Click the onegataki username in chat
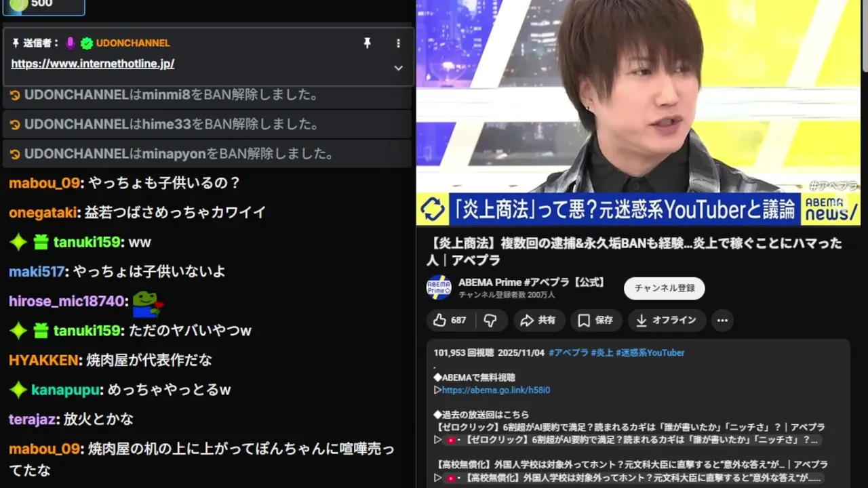Screen dimensions: 868x488 click(x=43, y=213)
